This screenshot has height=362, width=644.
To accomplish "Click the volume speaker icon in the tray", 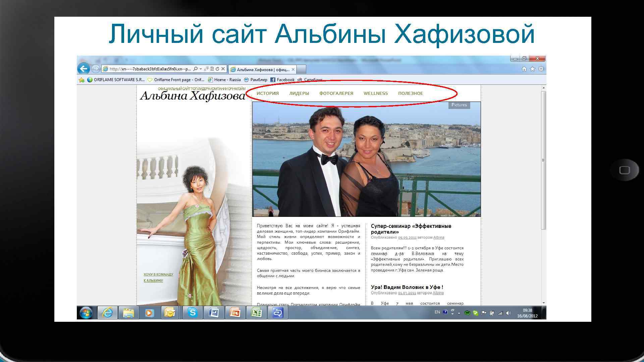I will pyautogui.click(x=508, y=313).
